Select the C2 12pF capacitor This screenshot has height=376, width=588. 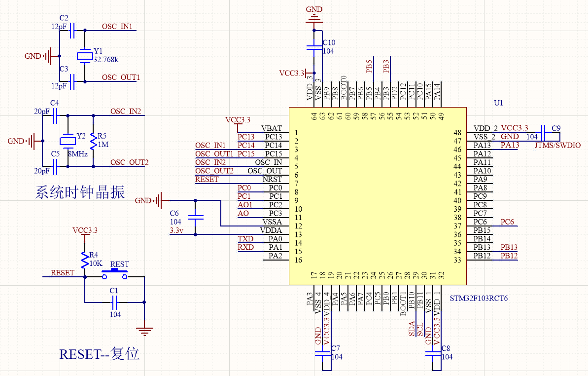[x=72, y=31]
